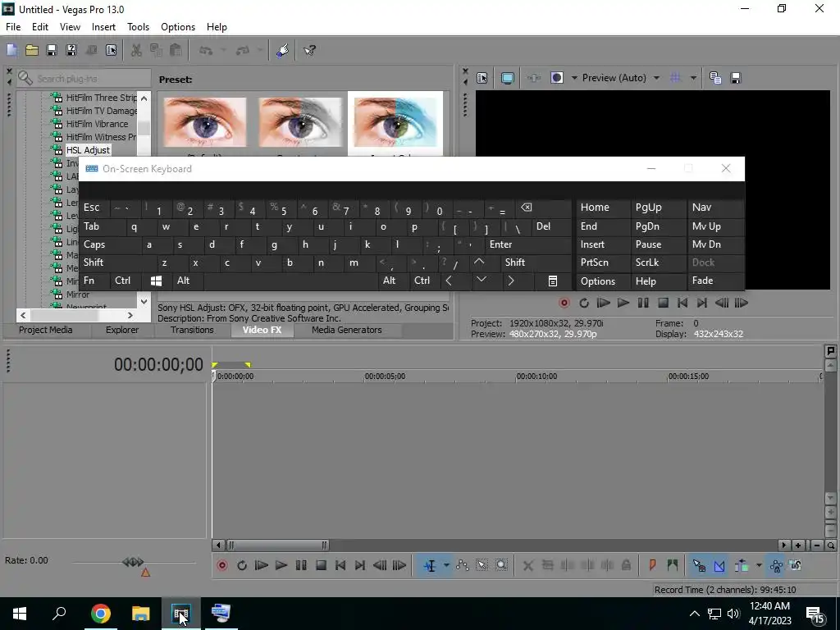Click timeline Record button
Viewport: 840px width, 630px height.
pyautogui.click(x=221, y=566)
